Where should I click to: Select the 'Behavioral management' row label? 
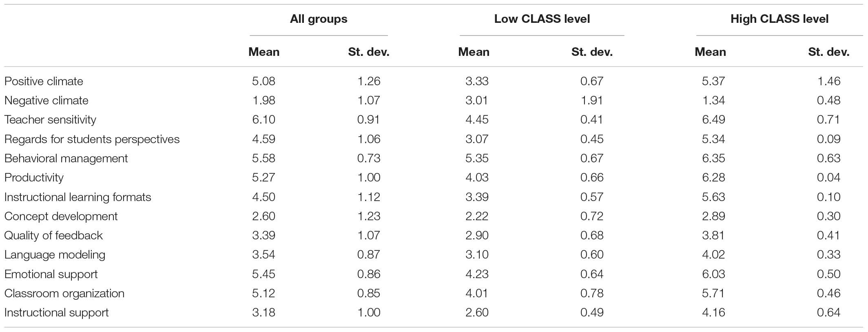click(x=66, y=158)
